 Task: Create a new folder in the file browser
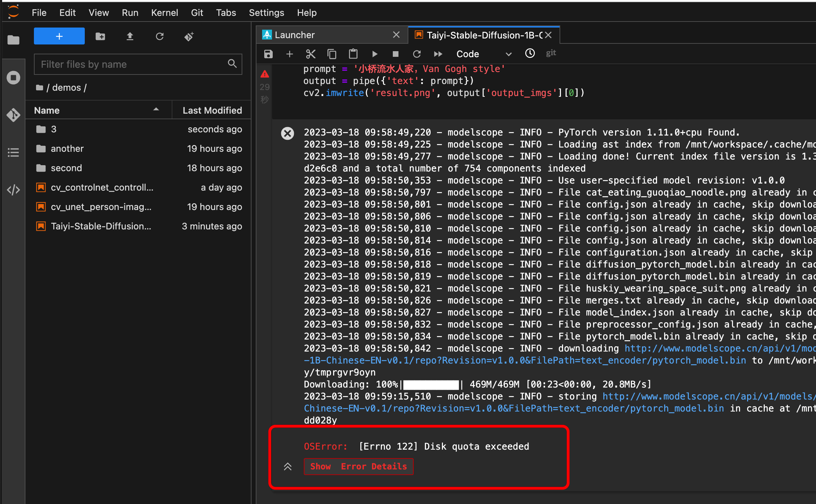point(100,36)
